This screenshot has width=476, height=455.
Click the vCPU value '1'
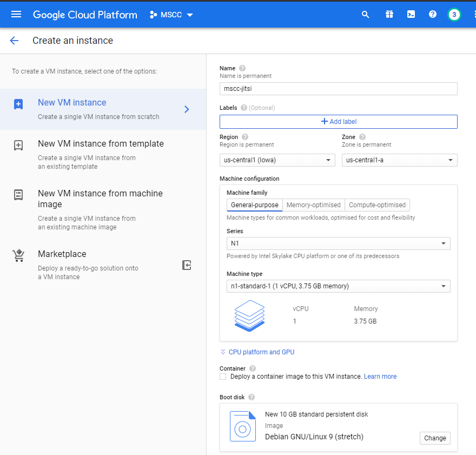[x=294, y=321]
